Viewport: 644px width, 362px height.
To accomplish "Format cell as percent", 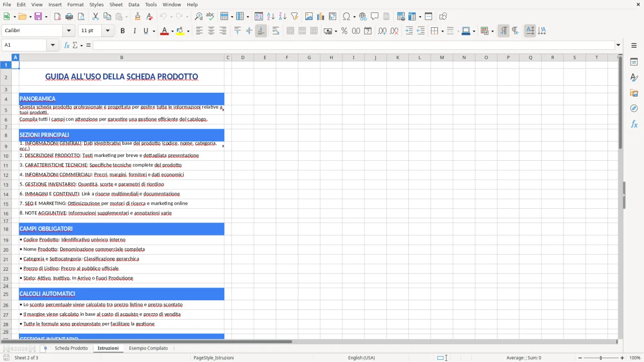I will (344, 31).
